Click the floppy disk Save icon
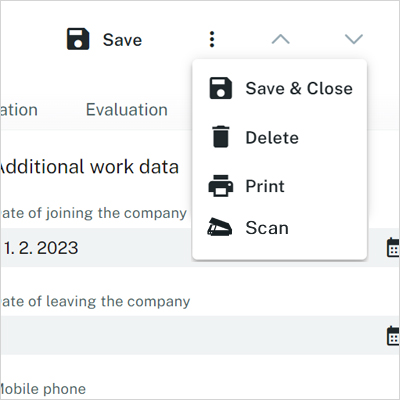Screen dimensions: 400x400 [78, 39]
